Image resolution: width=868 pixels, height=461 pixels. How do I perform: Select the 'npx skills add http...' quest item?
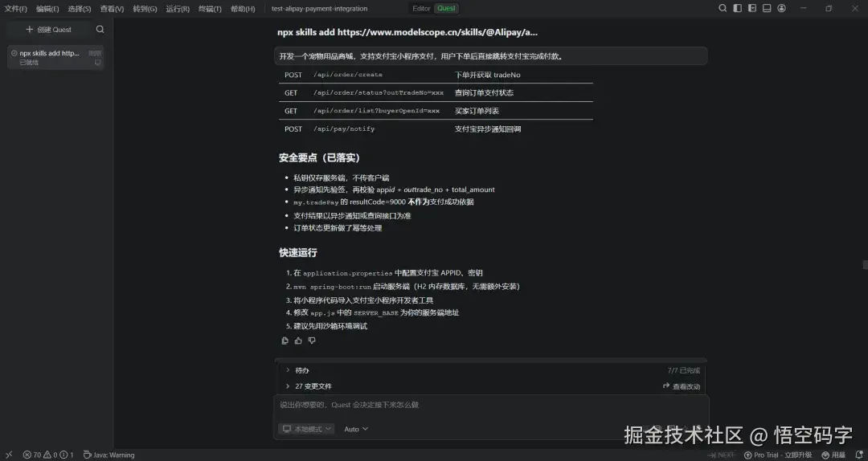(x=55, y=58)
